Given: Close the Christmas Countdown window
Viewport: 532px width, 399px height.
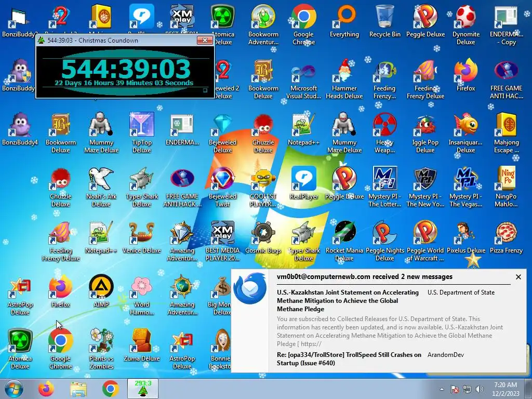Looking at the screenshot, I should (x=205, y=40).
